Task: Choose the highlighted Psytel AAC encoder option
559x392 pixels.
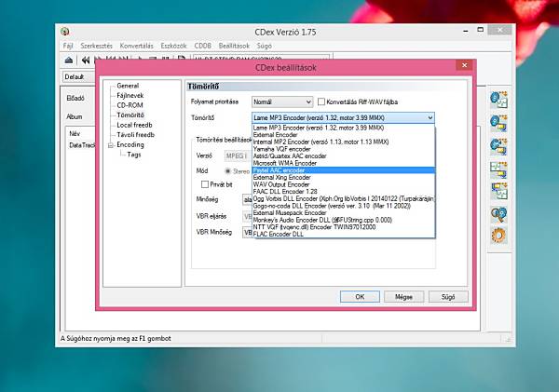Action: coord(343,170)
